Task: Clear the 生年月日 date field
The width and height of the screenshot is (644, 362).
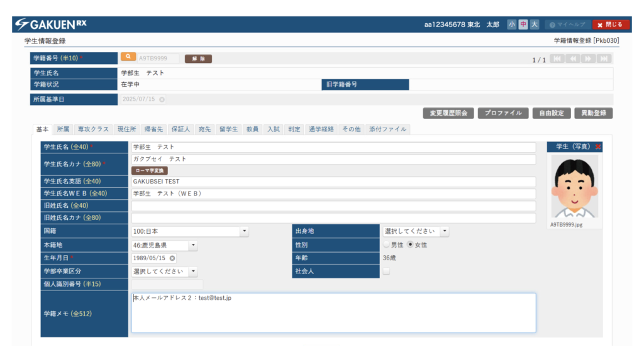Action: click(x=172, y=258)
